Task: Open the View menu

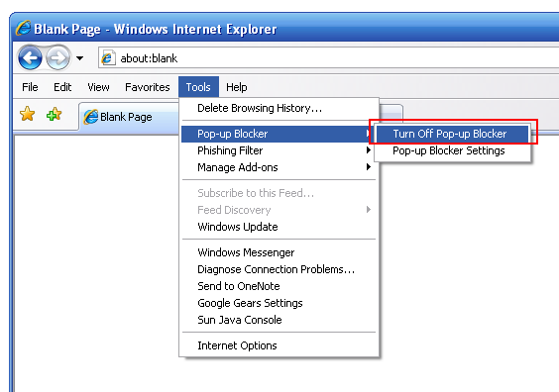Action: 98,87
